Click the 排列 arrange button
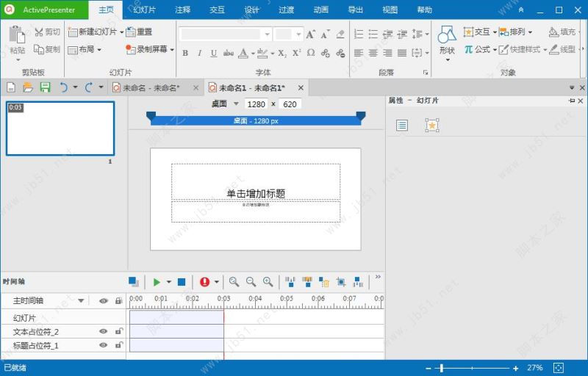This screenshot has height=376, width=588. (x=515, y=32)
